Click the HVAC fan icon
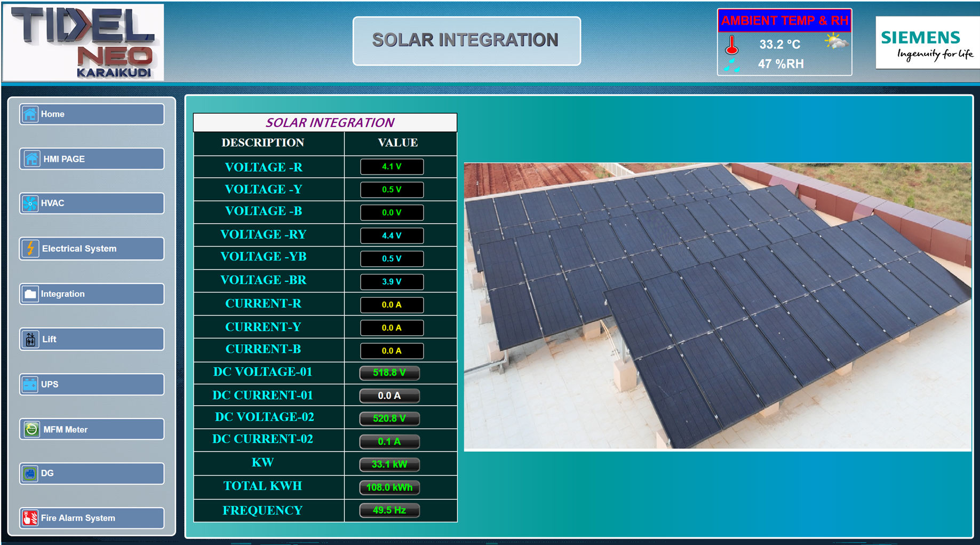 coord(30,203)
